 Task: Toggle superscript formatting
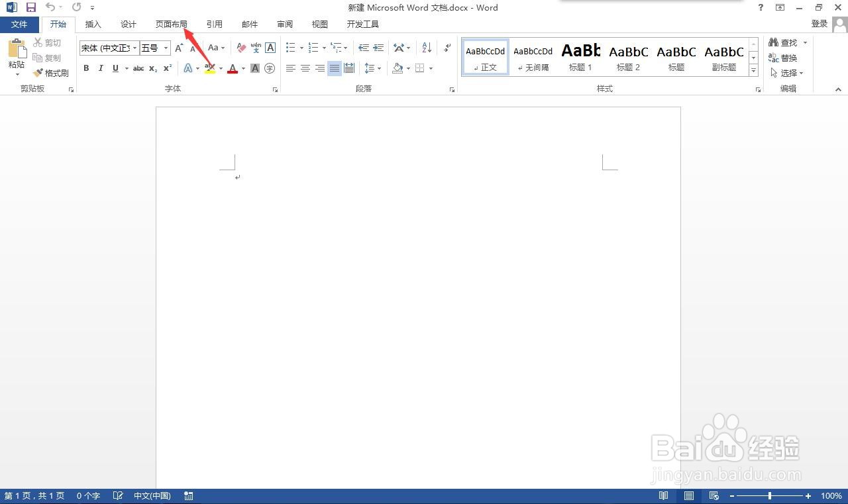168,68
